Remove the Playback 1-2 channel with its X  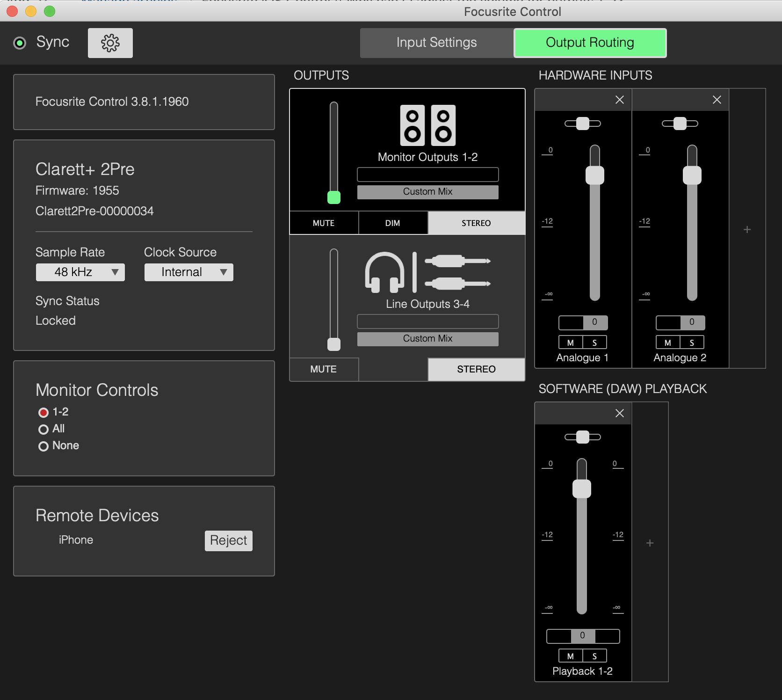(619, 413)
